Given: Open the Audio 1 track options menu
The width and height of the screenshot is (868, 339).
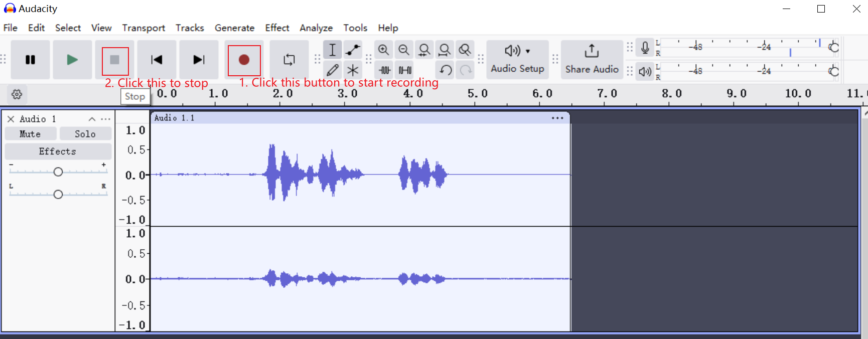Looking at the screenshot, I should pos(105,119).
